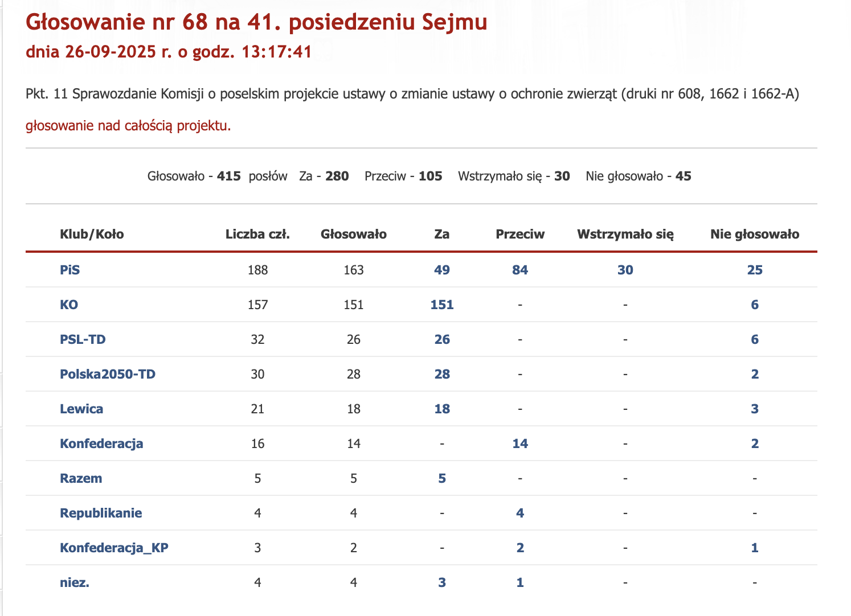Open the Konfederacja club link
The height and width of the screenshot is (616, 851).
tap(101, 443)
